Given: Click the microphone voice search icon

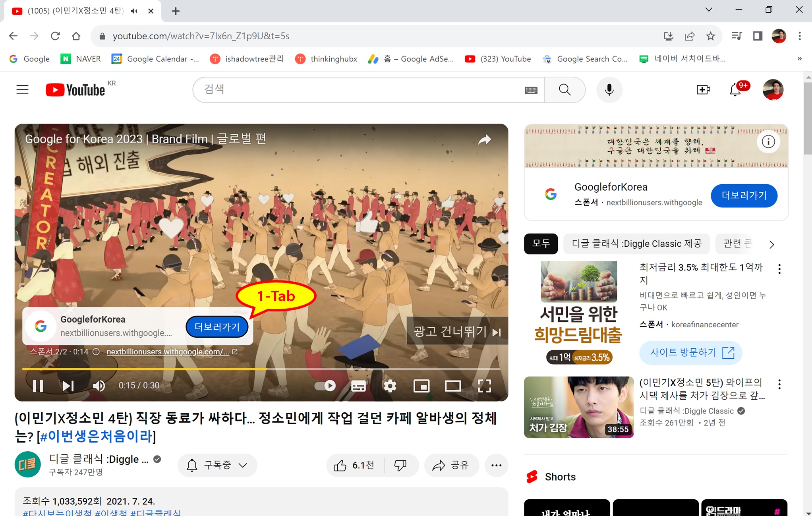Looking at the screenshot, I should point(609,90).
